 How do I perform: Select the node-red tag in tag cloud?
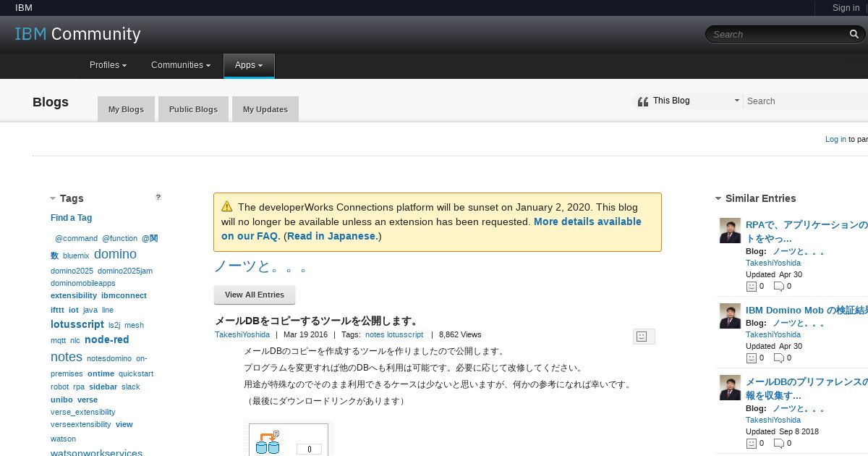pyautogui.click(x=106, y=339)
